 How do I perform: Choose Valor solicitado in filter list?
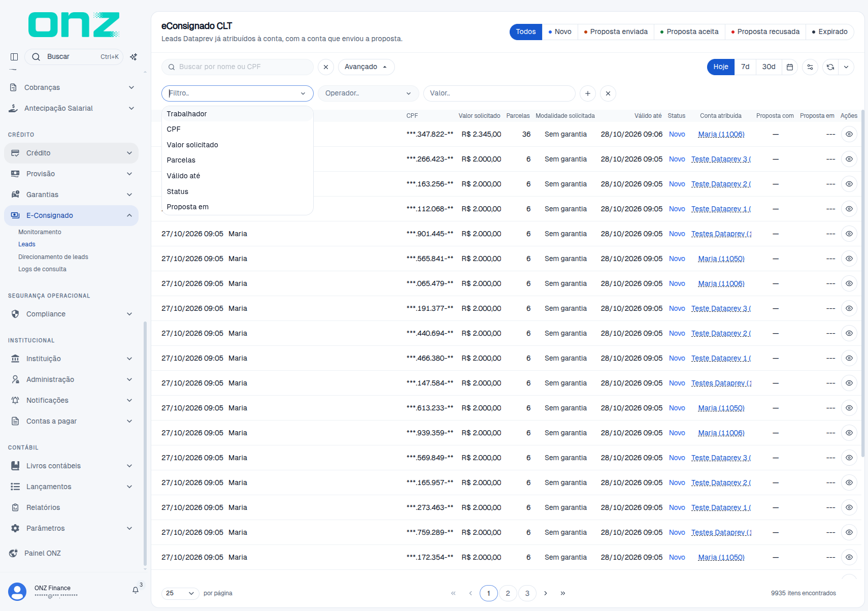(192, 145)
